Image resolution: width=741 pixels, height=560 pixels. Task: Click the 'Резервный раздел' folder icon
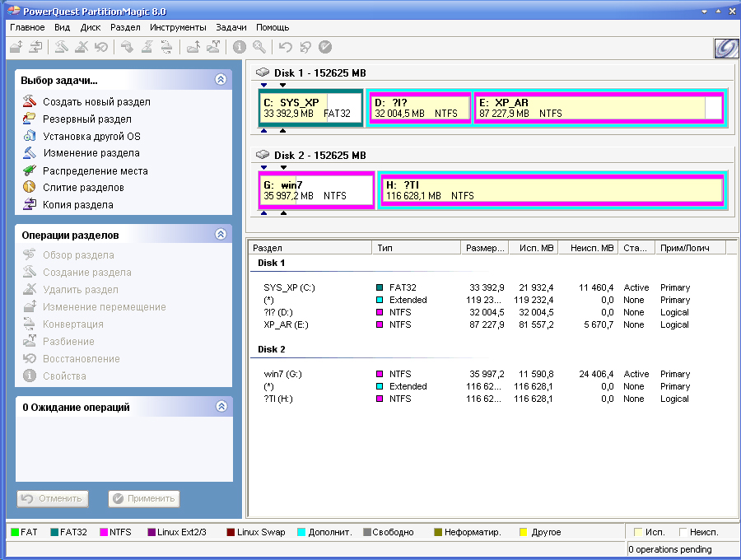coord(30,119)
